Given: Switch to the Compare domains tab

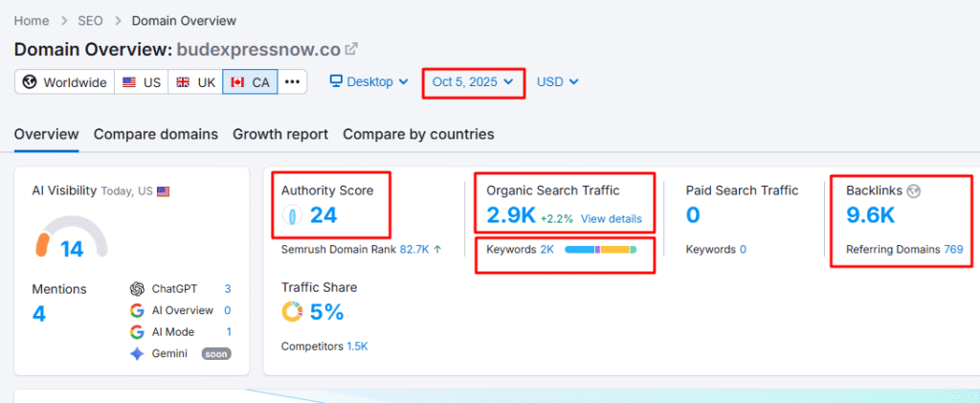Looking at the screenshot, I should pos(155,134).
